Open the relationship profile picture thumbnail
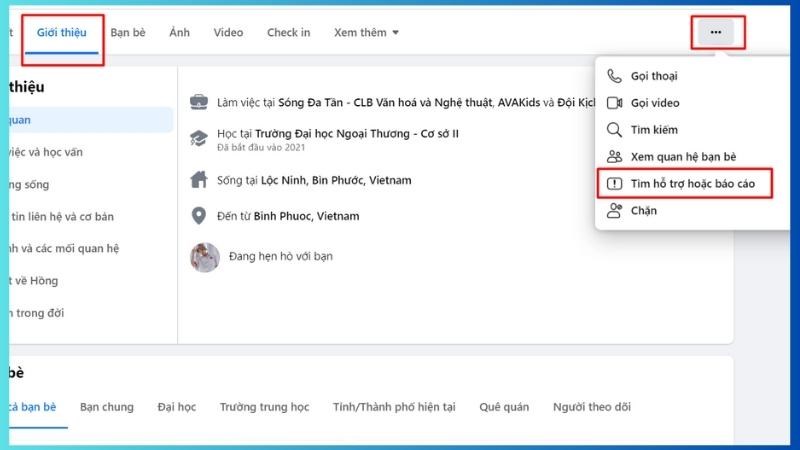The image size is (800, 450). [205, 257]
